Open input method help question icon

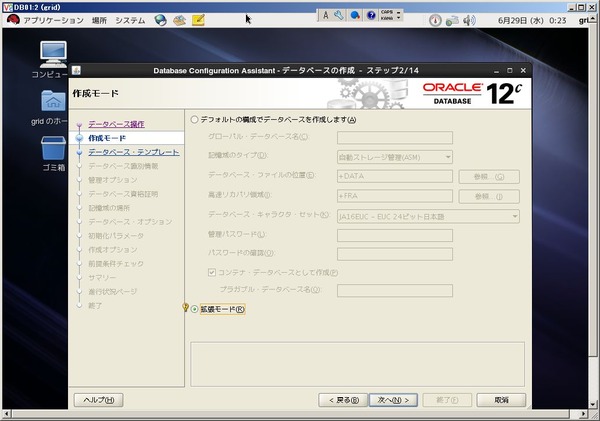pos(371,15)
